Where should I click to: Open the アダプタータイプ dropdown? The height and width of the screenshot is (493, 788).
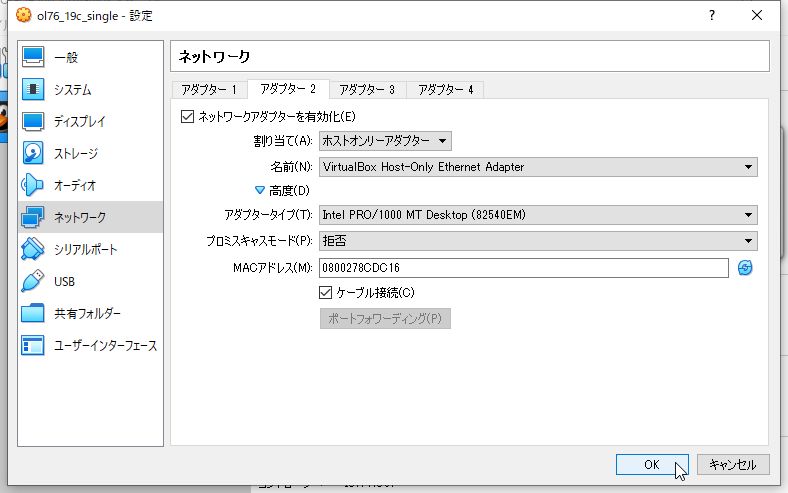pyautogui.click(x=538, y=215)
